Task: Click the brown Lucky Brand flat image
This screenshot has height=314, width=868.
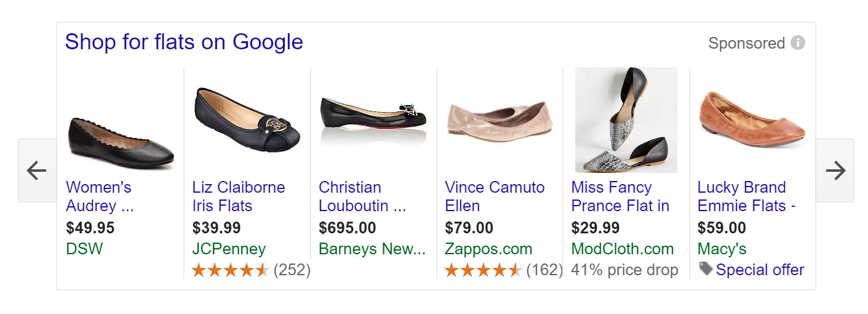Action: (x=752, y=117)
